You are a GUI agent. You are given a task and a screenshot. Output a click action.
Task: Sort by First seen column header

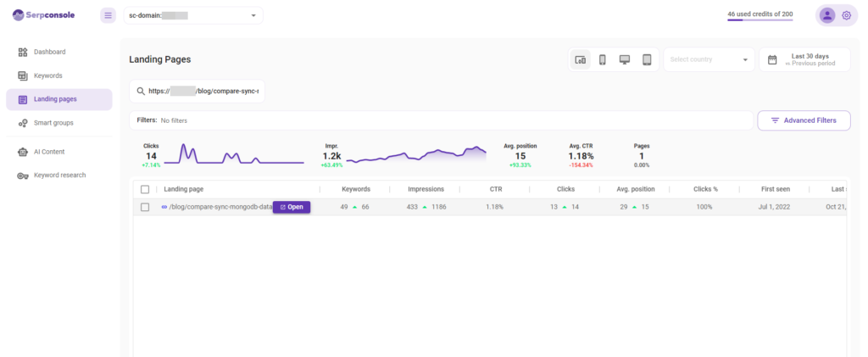tap(776, 189)
